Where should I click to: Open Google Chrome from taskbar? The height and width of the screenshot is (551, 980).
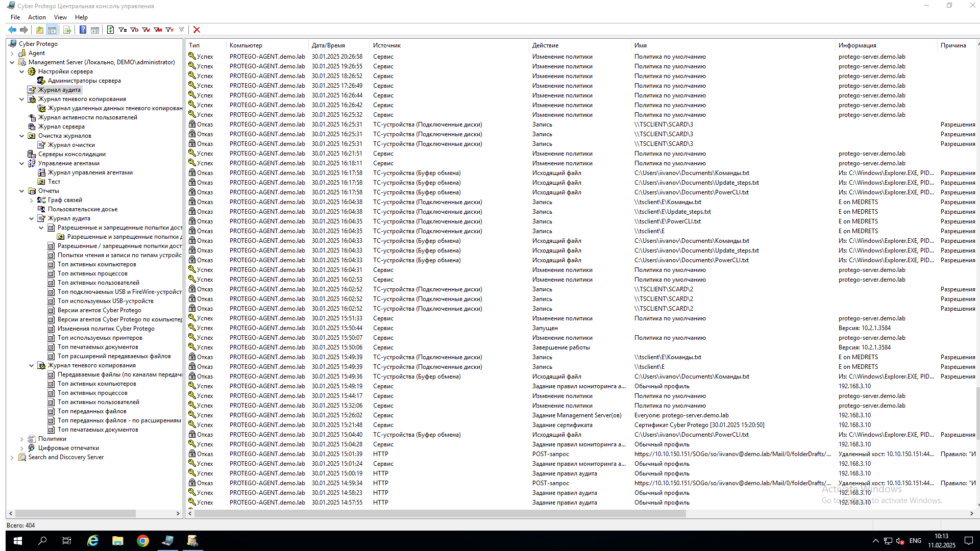(x=143, y=541)
